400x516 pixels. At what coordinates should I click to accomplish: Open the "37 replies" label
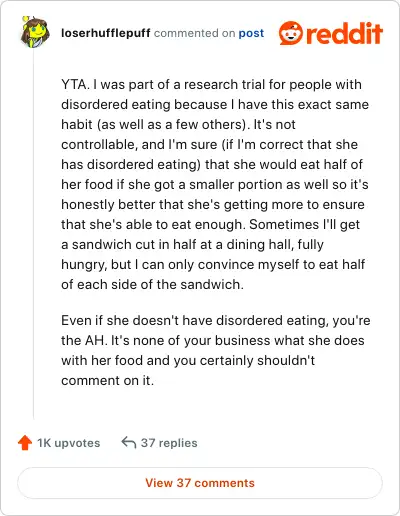[169, 443]
